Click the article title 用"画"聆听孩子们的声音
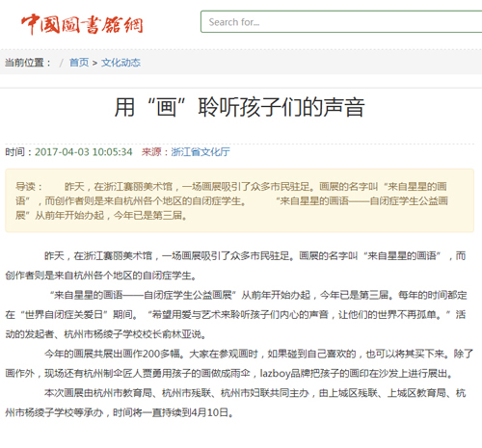This screenshot has width=482, height=448. (239, 107)
